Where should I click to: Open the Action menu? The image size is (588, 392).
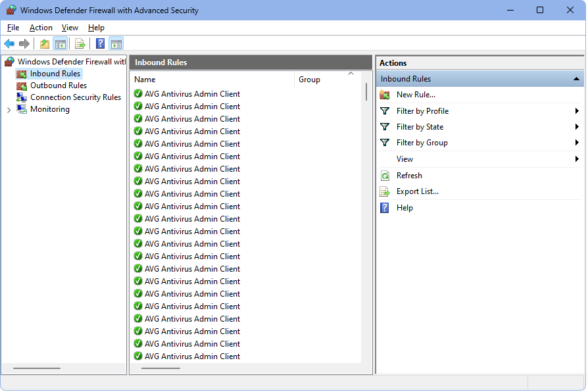coord(41,28)
